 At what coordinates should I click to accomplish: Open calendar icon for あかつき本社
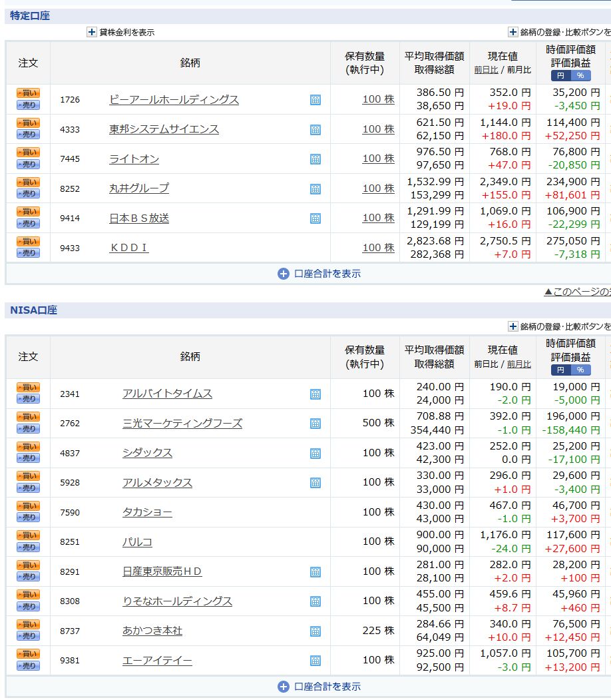315,631
